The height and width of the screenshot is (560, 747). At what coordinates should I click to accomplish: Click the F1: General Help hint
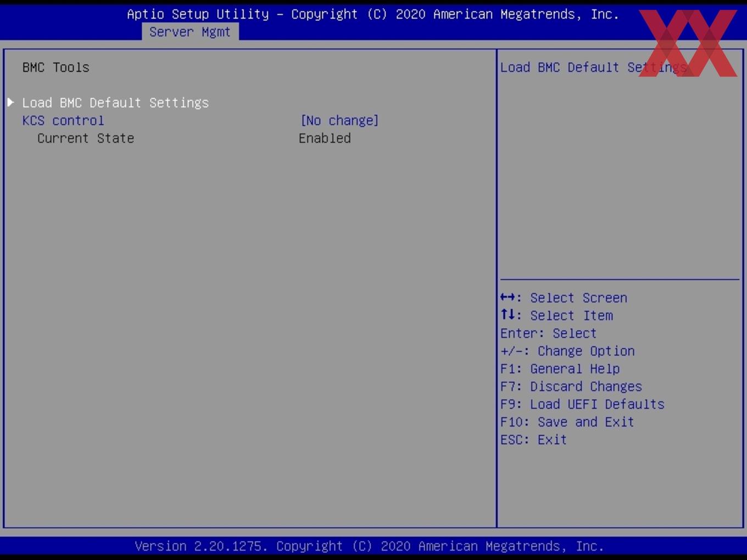[x=560, y=369]
